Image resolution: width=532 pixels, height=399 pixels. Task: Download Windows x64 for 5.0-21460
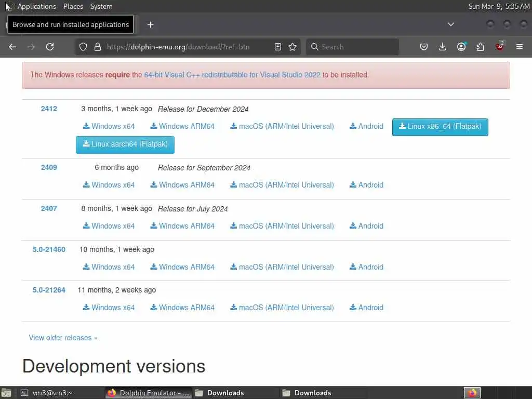pos(109,267)
